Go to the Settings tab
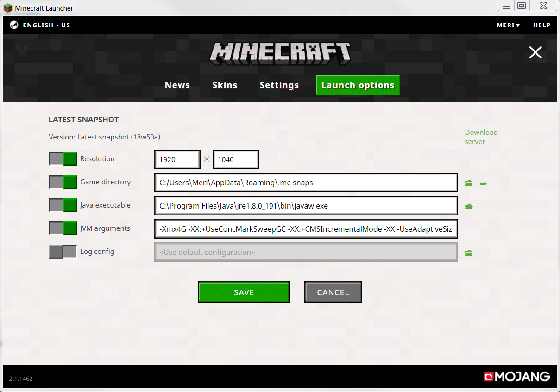Image resolution: width=560 pixels, height=392 pixels. point(279,85)
